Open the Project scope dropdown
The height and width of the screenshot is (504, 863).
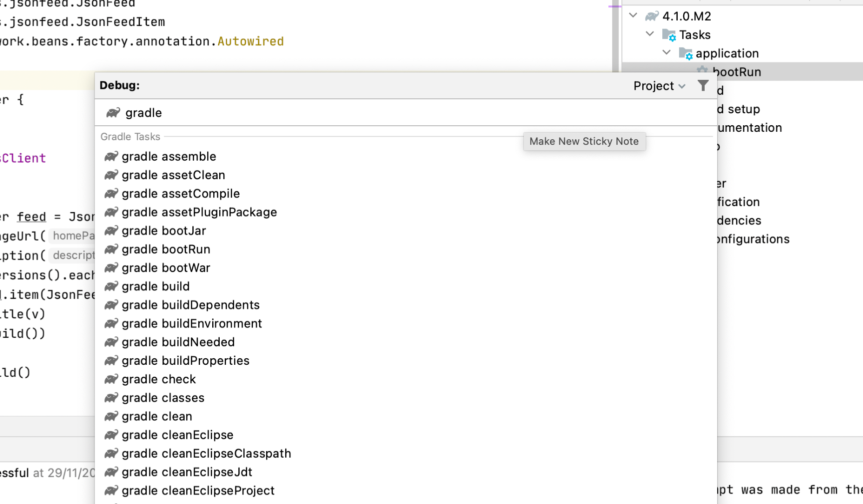659,86
